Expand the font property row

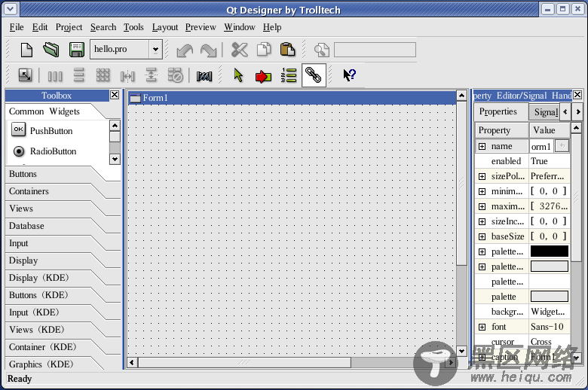coord(482,327)
